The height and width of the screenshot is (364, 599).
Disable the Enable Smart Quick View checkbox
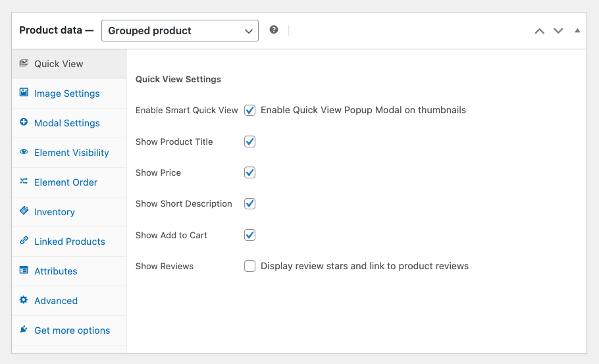pos(250,111)
